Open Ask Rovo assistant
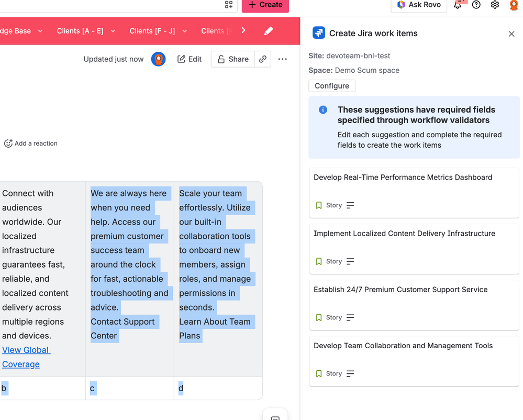Viewport: 523px width, 420px height. pos(419,5)
